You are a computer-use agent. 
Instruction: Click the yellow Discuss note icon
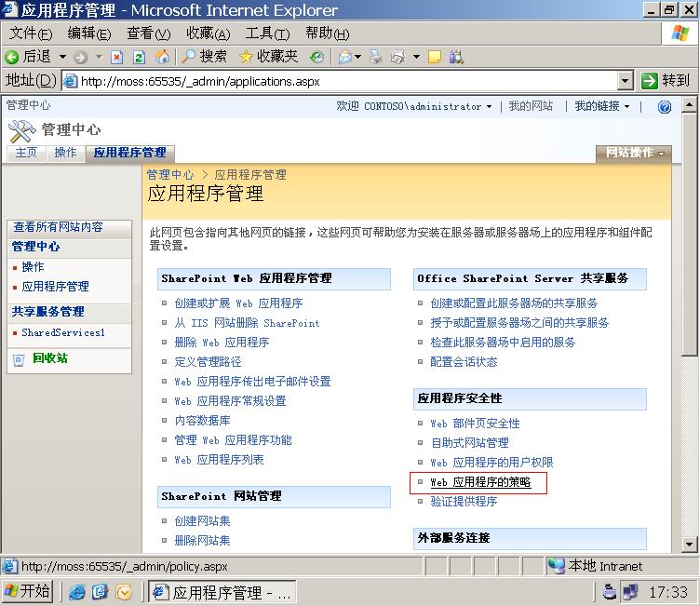tap(435, 57)
